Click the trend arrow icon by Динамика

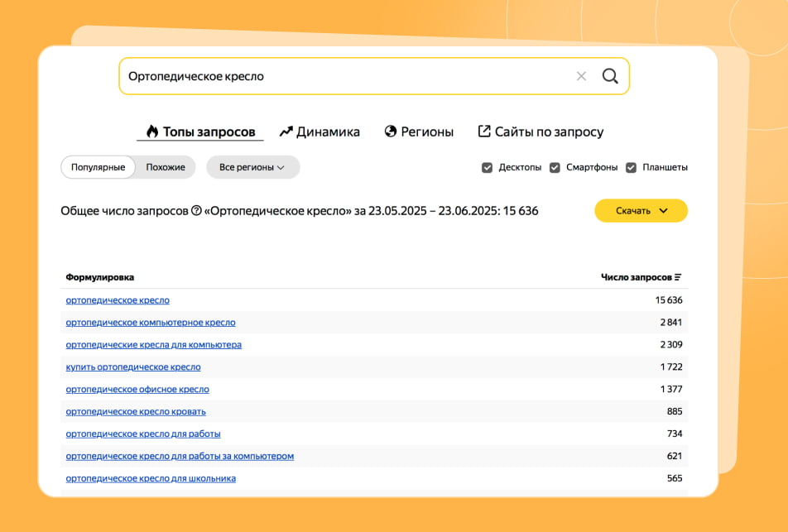point(286,132)
